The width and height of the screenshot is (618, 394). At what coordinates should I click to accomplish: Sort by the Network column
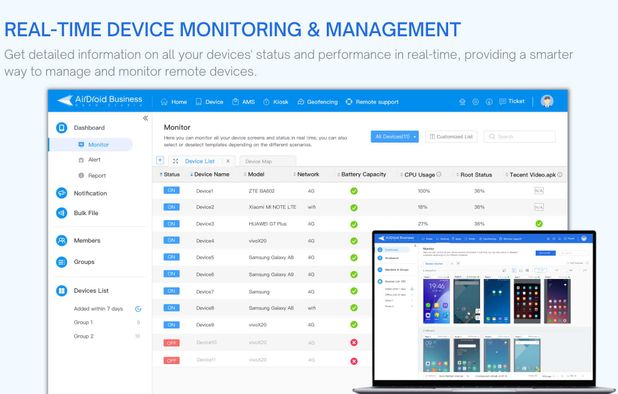306,174
